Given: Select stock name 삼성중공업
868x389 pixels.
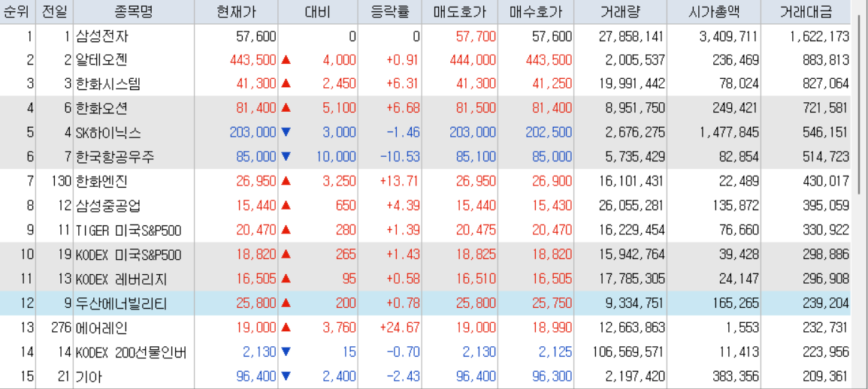Looking at the screenshot, I should [110, 206].
